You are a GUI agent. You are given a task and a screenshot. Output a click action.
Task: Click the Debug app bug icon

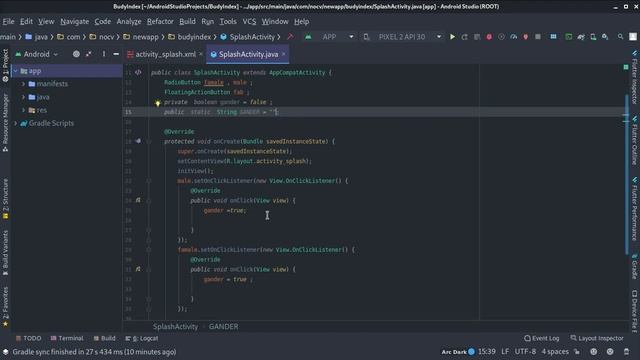coord(489,37)
